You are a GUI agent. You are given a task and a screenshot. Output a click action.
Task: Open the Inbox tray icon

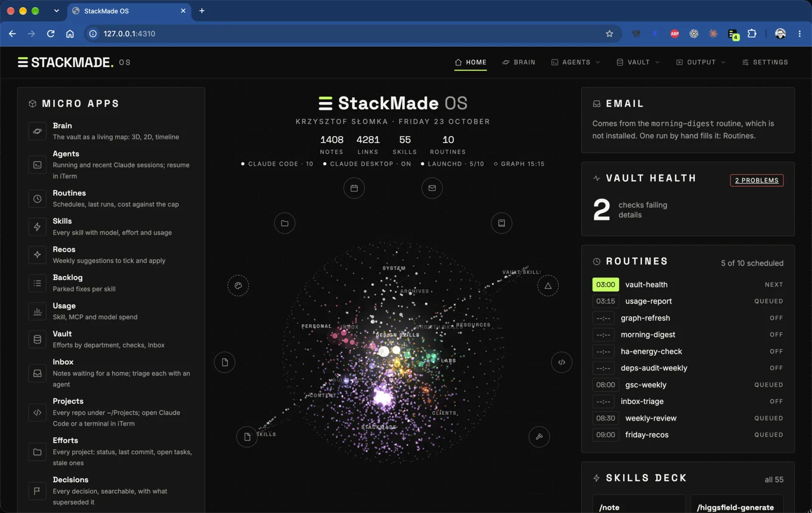click(x=37, y=373)
